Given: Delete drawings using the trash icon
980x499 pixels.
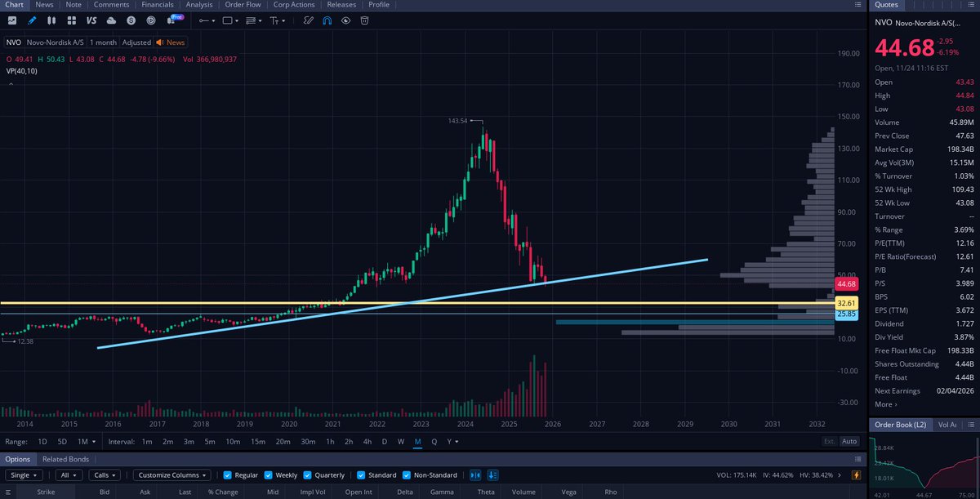Looking at the screenshot, I should (364, 20).
